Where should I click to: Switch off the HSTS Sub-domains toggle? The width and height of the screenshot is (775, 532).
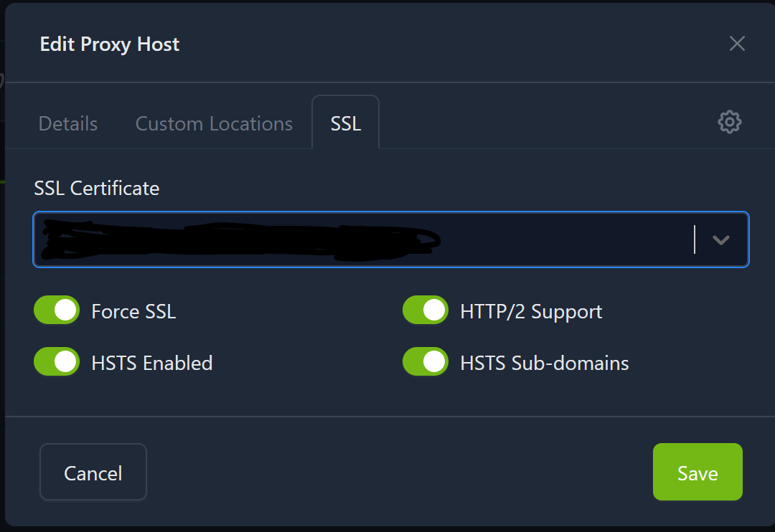[x=425, y=362]
